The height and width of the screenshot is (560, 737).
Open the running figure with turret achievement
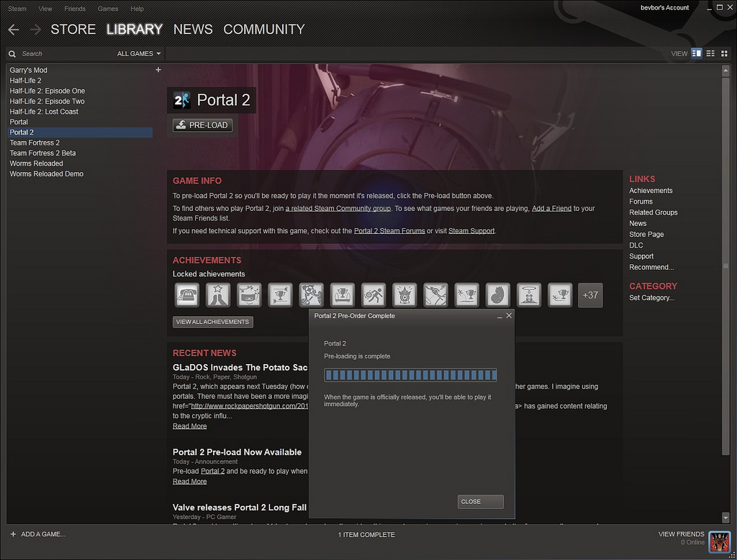coord(374,295)
